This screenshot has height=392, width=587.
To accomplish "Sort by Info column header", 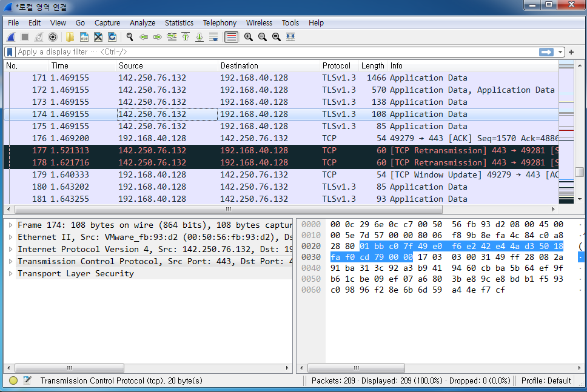I will click(x=473, y=66).
